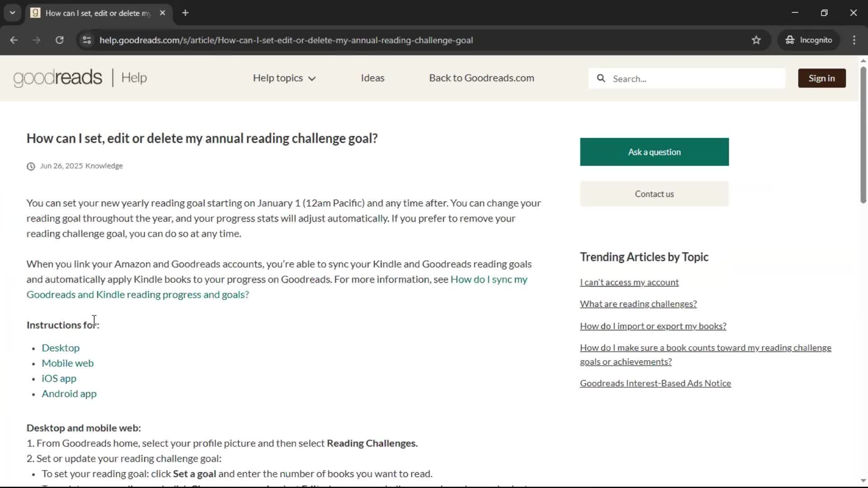Jump to Mobile web instructions
Screen dimensions: 868x488
coord(68,363)
